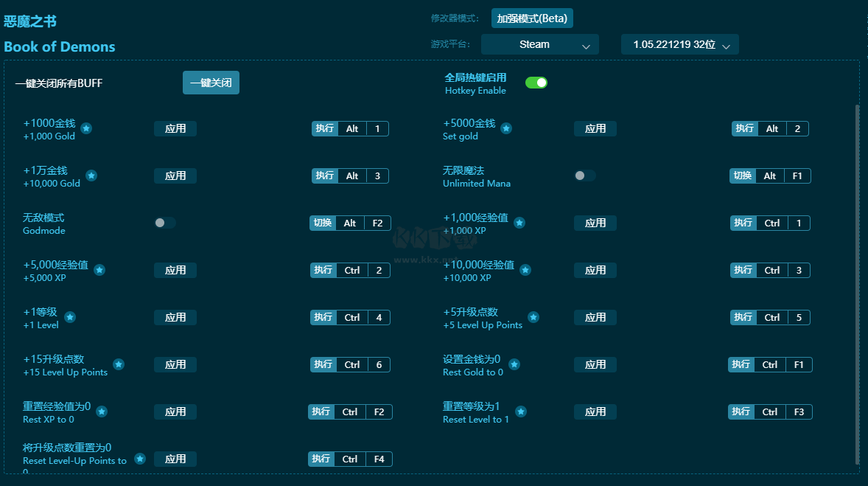Click the Alt 1 hotkey box for +1,000 Gold
This screenshot has height=486, width=868.
350,128
